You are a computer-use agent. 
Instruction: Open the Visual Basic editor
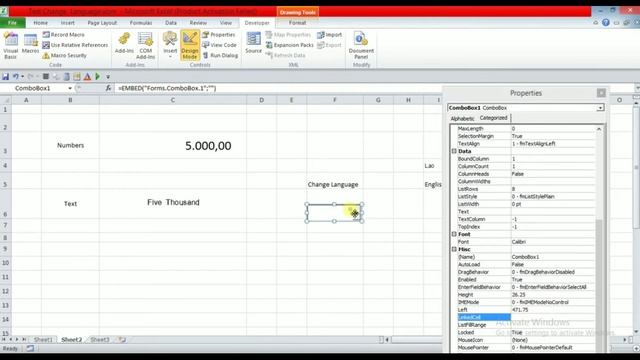click(11, 46)
